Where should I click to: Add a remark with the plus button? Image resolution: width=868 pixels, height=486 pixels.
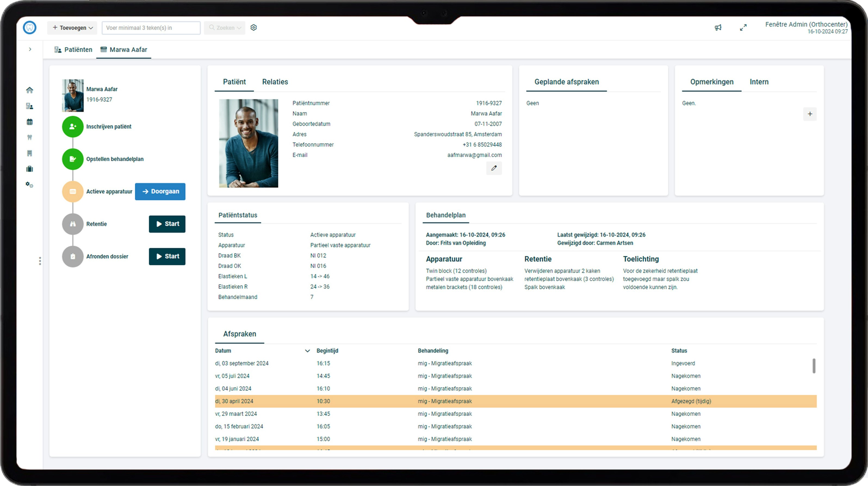tap(810, 114)
